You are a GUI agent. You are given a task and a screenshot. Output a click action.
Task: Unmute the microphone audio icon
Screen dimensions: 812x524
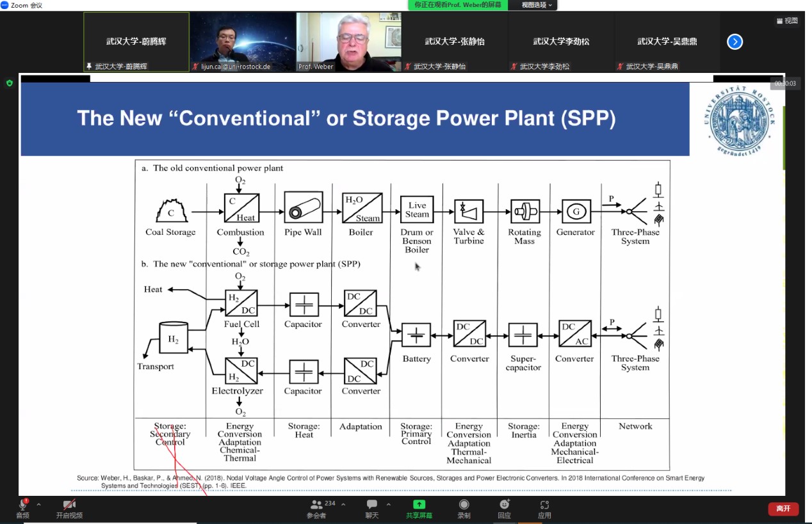coord(22,505)
